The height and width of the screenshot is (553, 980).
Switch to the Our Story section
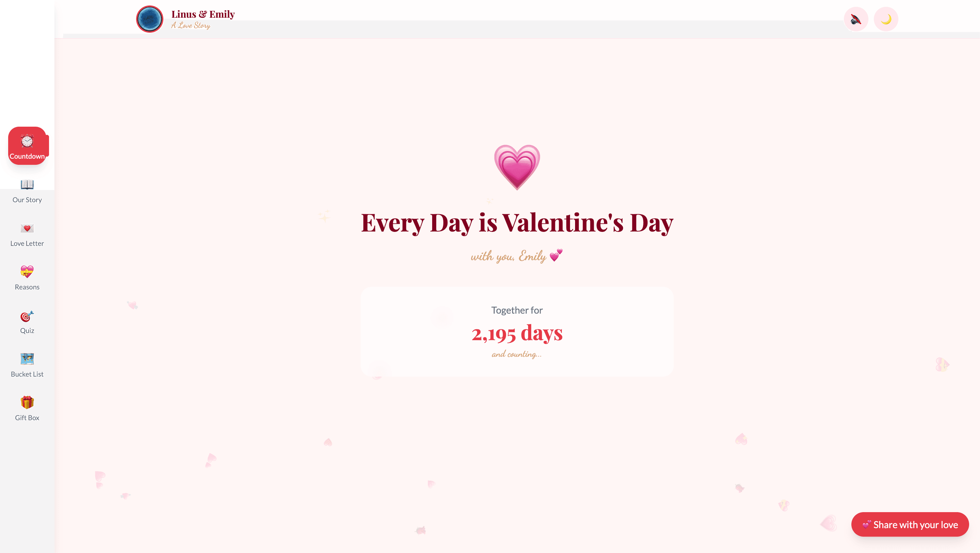pyautogui.click(x=27, y=200)
